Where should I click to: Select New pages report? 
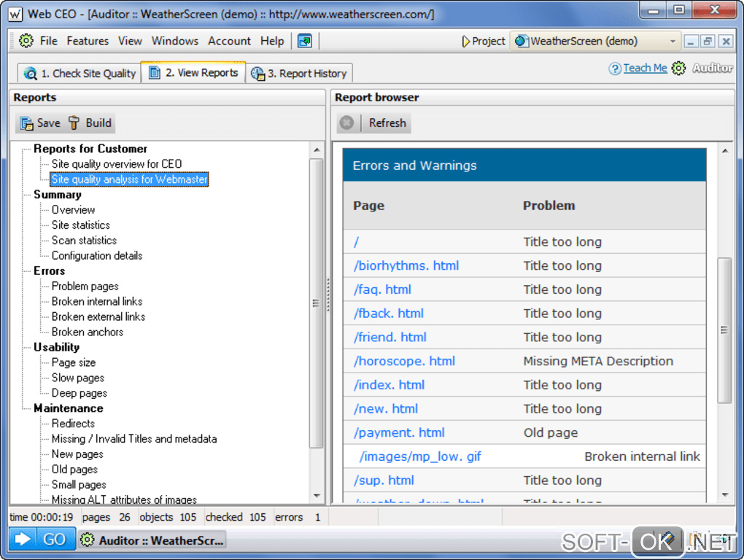tap(77, 454)
